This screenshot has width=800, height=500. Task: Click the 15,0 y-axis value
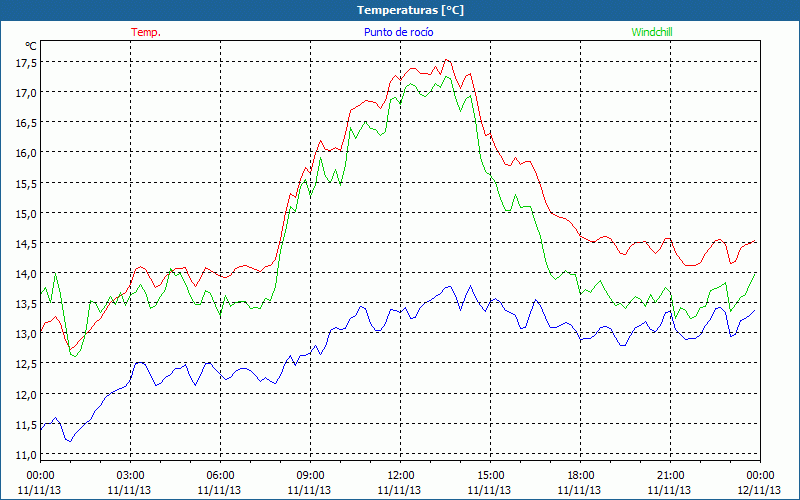27,213
